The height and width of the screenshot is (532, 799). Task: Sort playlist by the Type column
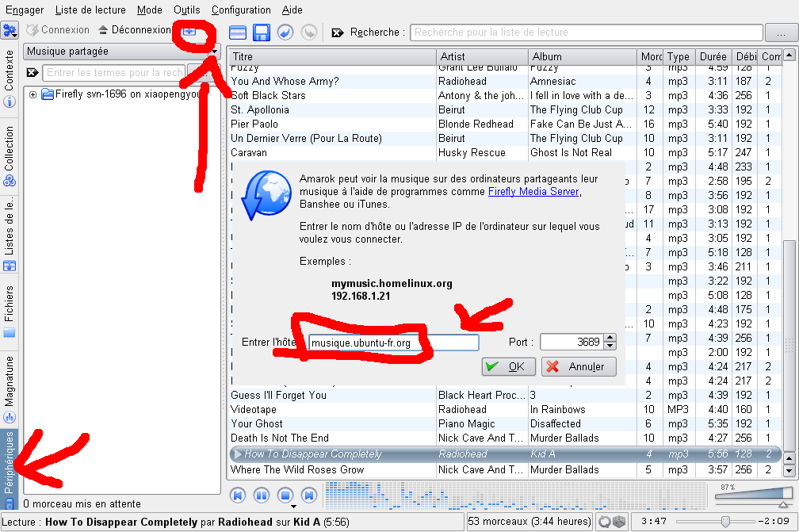pos(679,56)
